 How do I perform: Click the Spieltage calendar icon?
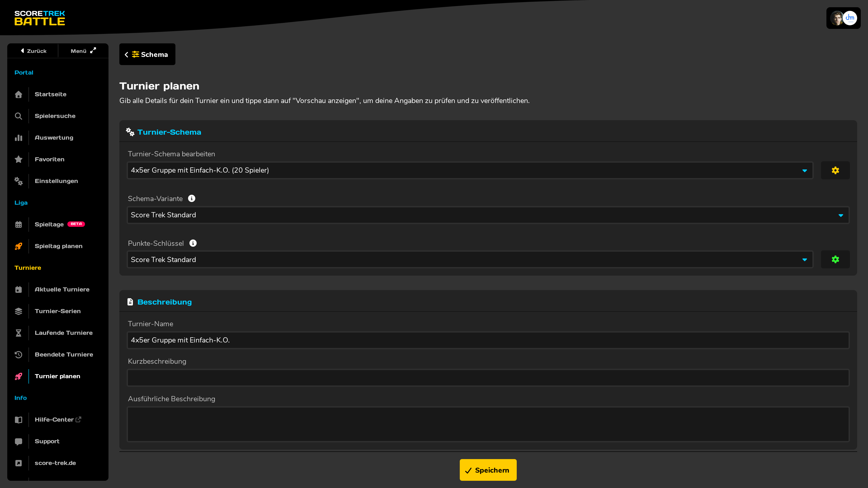19,225
